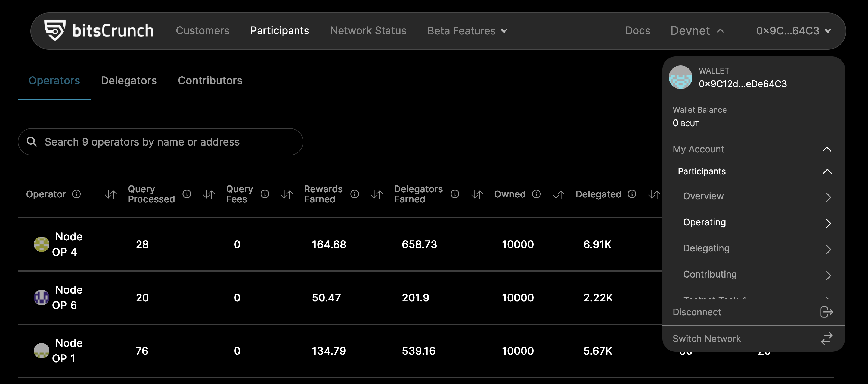
Task: Collapse the My Account section
Action: pos(754,149)
